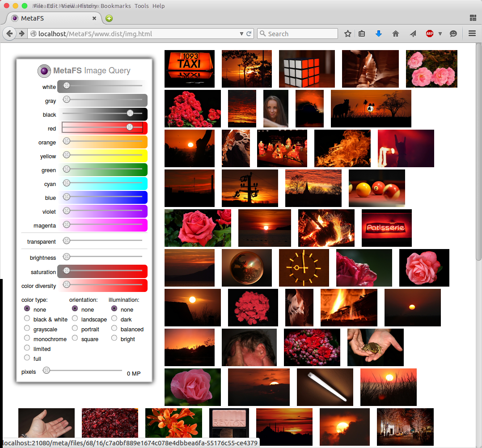Select color type monochrome
This screenshot has height=448, width=482.
tap(27, 338)
